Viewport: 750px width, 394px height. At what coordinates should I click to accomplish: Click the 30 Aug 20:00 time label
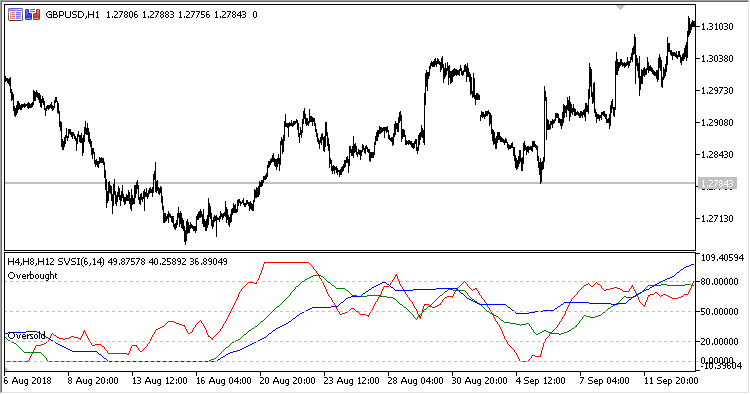(480, 381)
